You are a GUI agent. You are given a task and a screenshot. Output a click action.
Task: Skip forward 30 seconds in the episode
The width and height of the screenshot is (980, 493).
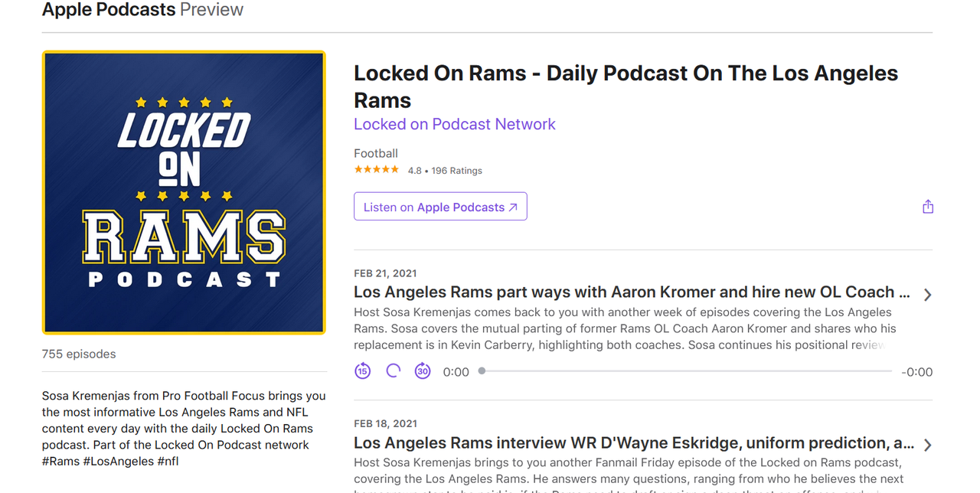(x=423, y=371)
